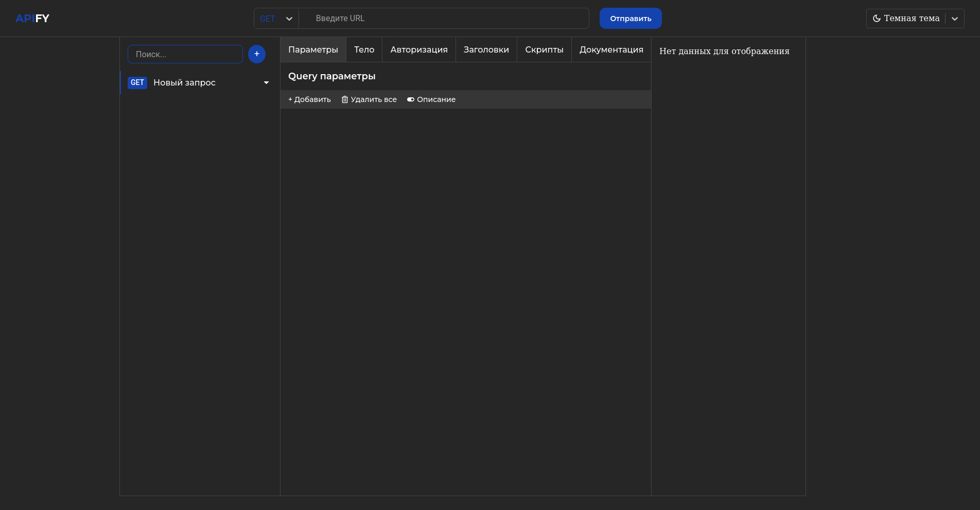Focus the Введите URL field
Screen dimensions: 980x510
[x=443, y=19]
